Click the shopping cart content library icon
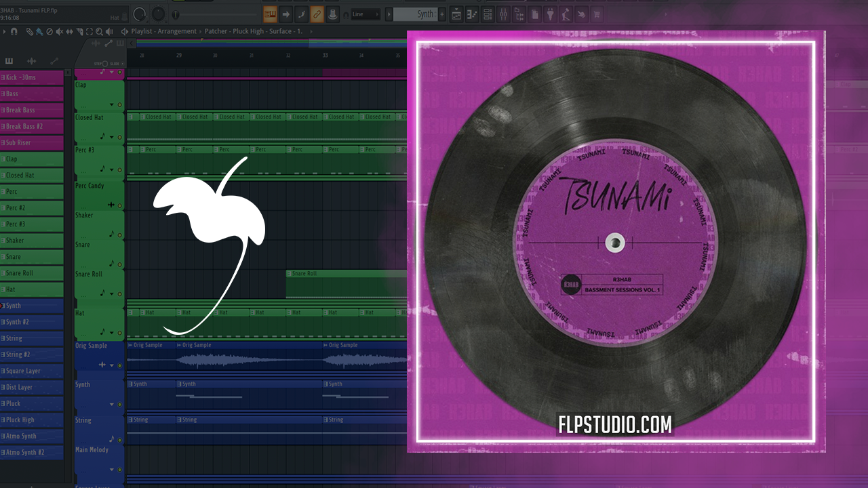This screenshot has height=488, width=868. pos(597,14)
